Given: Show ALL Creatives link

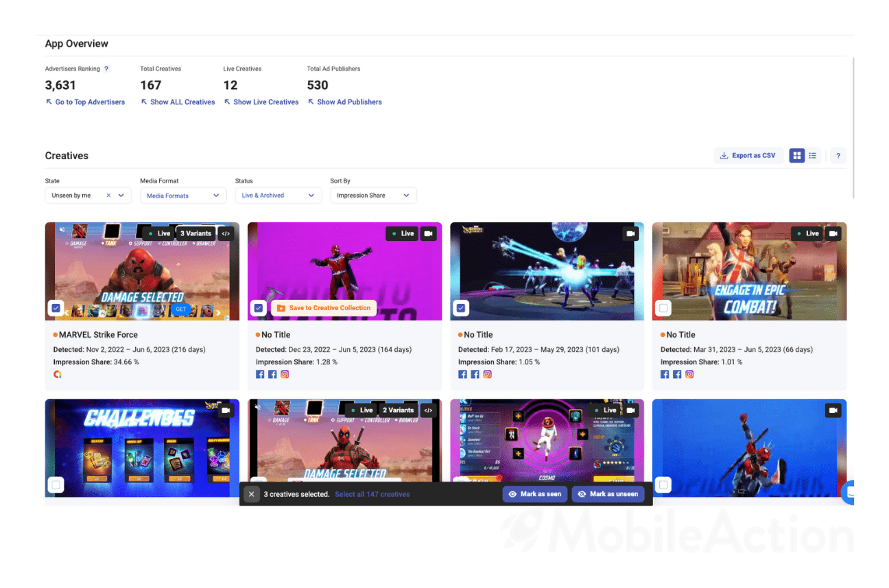Looking at the screenshot, I should click(178, 102).
